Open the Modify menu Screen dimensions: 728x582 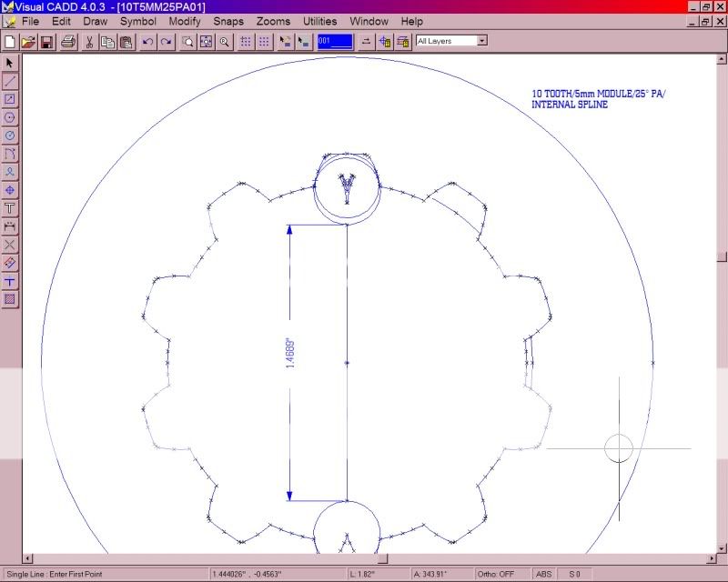[x=185, y=21]
